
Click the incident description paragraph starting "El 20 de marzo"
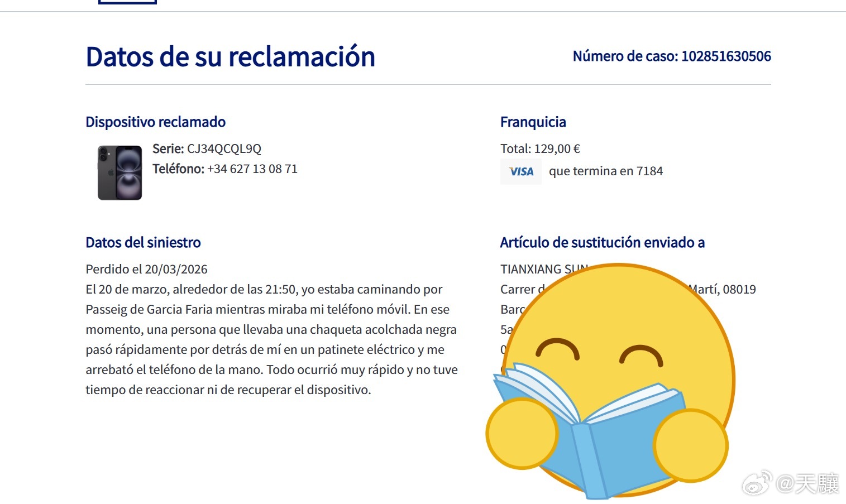[x=272, y=339]
